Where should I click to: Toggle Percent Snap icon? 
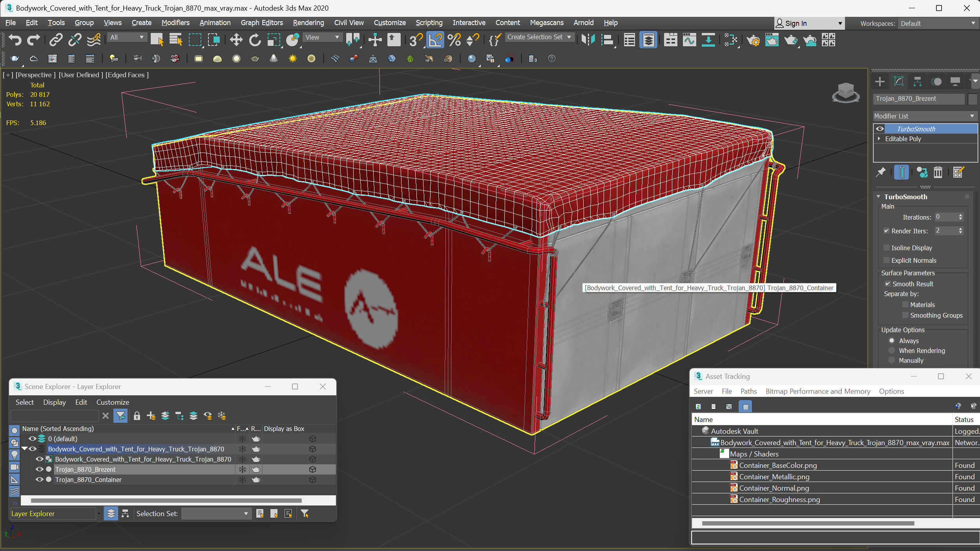tap(454, 40)
